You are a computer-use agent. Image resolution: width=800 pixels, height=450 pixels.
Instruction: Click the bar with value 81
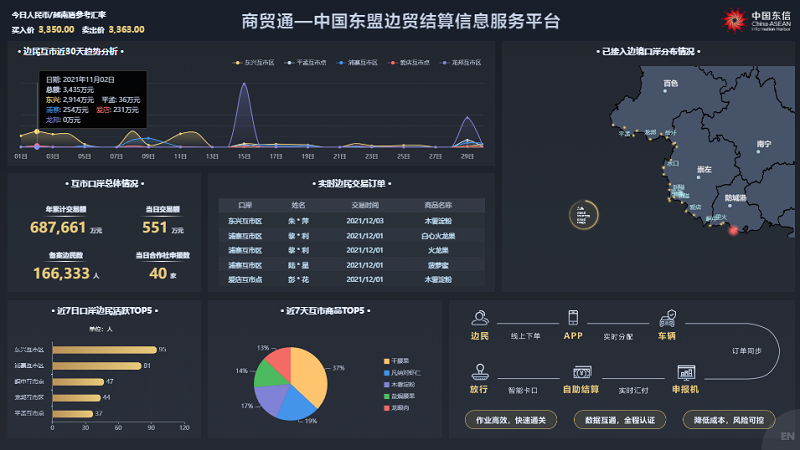tap(97, 366)
